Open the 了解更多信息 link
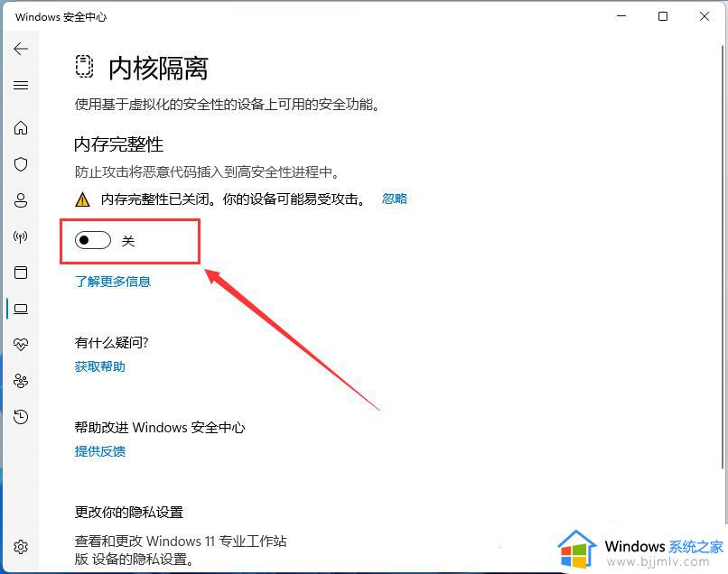The height and width of the screenshot is (574, 728). pos(113,282)
